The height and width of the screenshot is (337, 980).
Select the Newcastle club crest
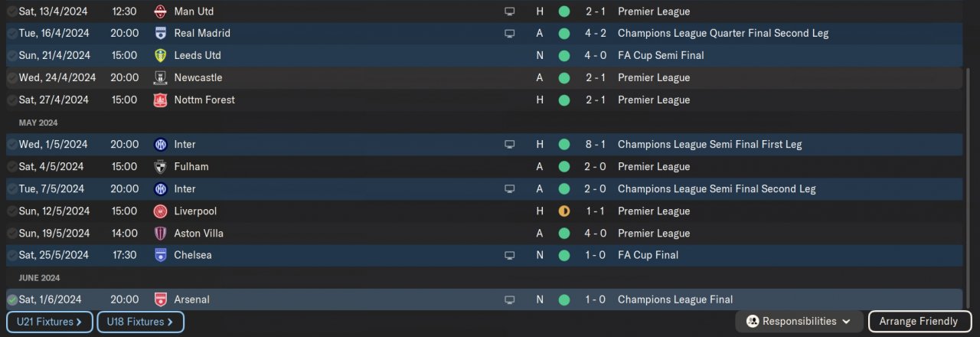[x=160, y=78]
